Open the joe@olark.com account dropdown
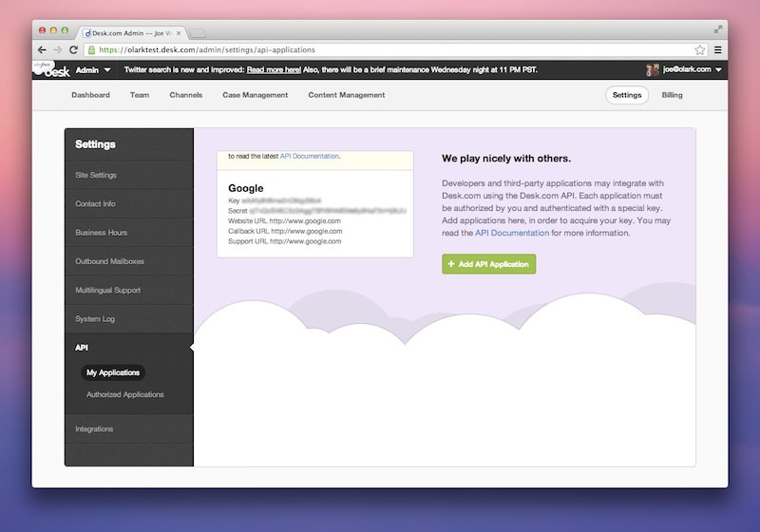 (x=693, y=69)
